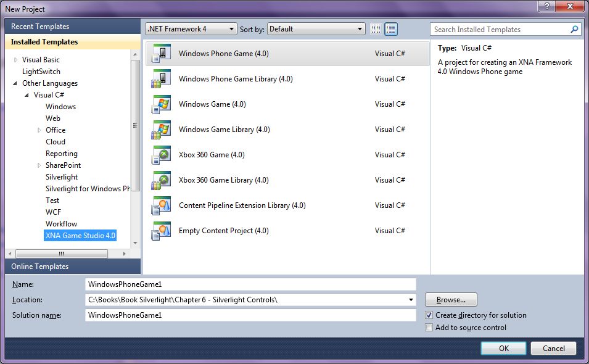Click the tree scroll left arrow

pyautogui.click(x=10, y=254)
